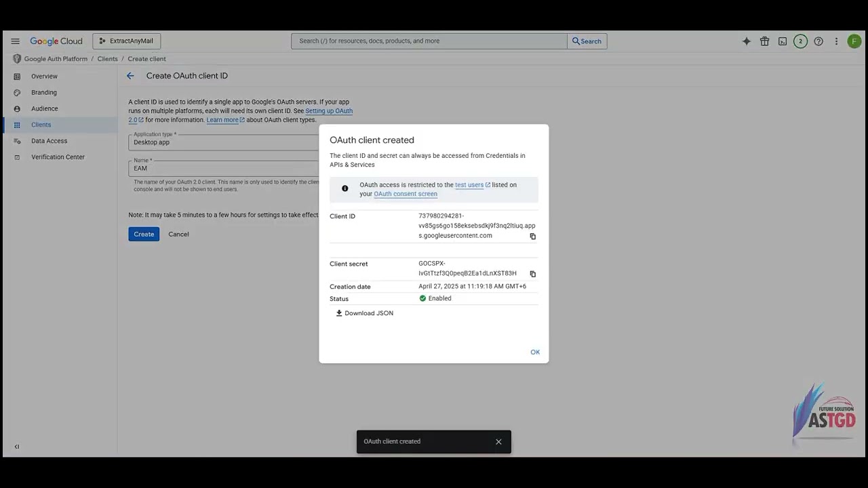Image resolution: width=868 pixels, height=488 pixels.
Task: Open the Learn more link
Action: pyautogui.click(x=225, y=120)
